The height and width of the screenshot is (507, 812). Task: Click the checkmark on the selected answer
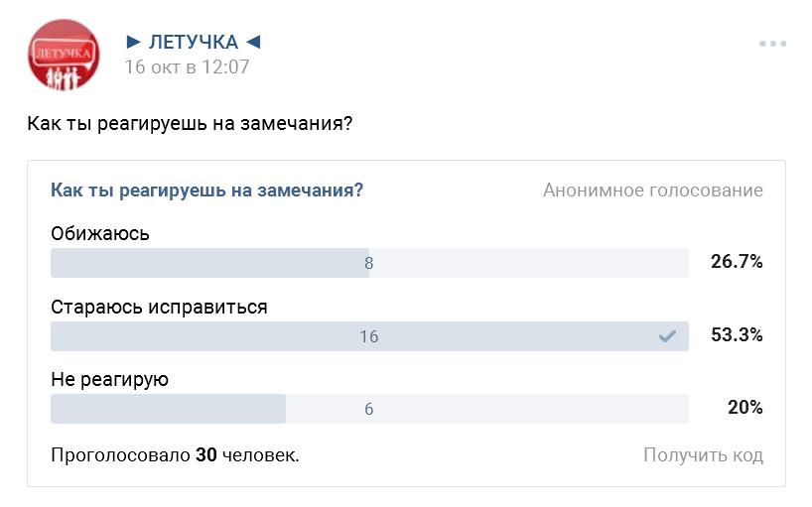click(x=667, y=336)
